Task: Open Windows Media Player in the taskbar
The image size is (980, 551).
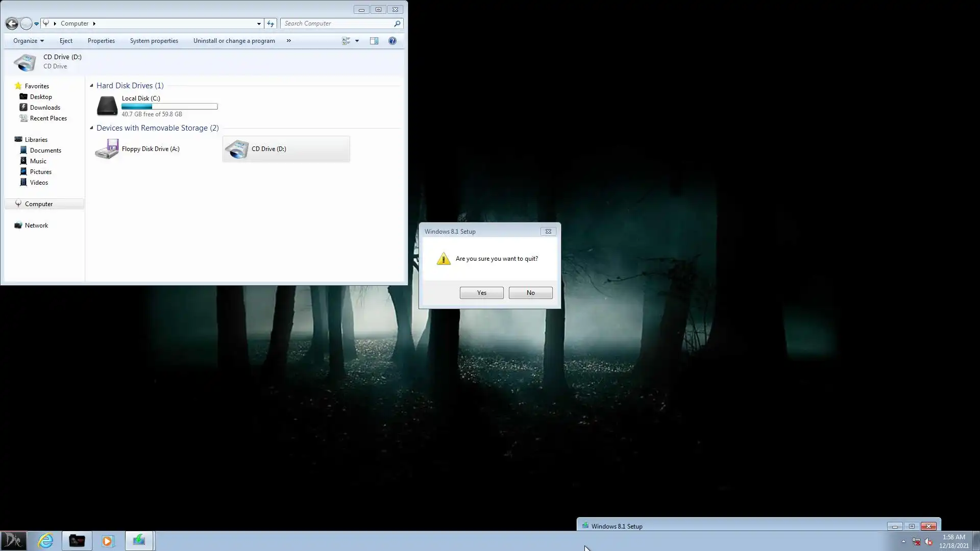Action: (x=108, y=540)
